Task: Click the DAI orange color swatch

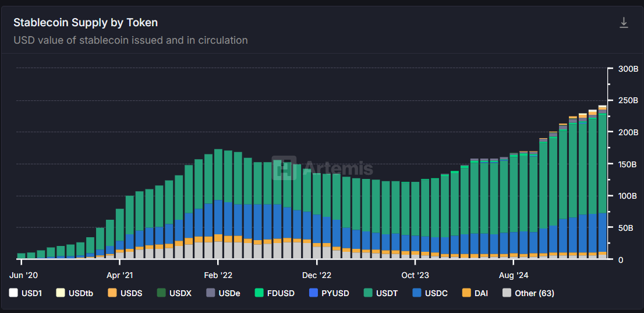Action: [466, 293]
